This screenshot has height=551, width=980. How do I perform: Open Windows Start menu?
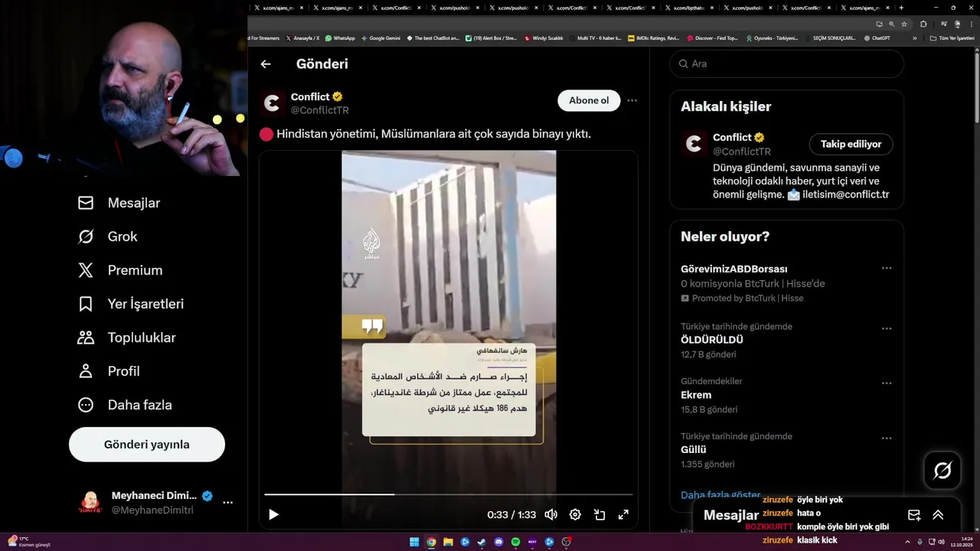414,542
